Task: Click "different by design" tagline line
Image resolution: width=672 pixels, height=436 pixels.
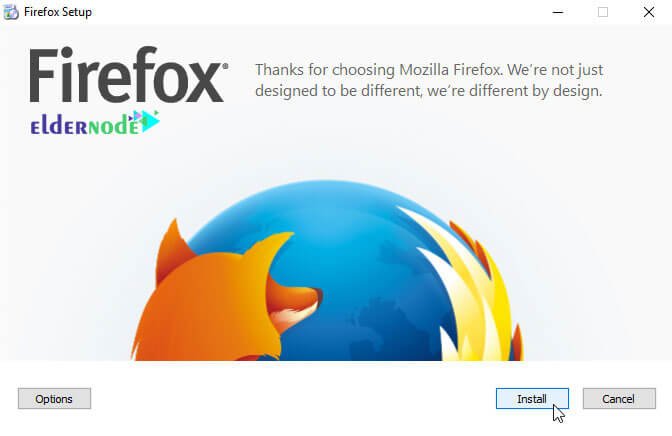Action: pyautogui.click(x=429, y=91)
